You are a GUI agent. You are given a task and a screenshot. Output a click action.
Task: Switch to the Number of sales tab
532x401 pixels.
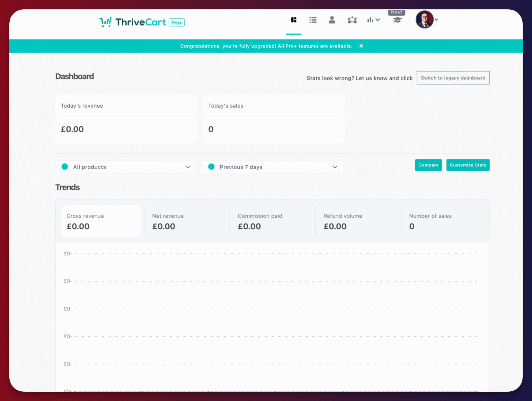pos(445,221)
